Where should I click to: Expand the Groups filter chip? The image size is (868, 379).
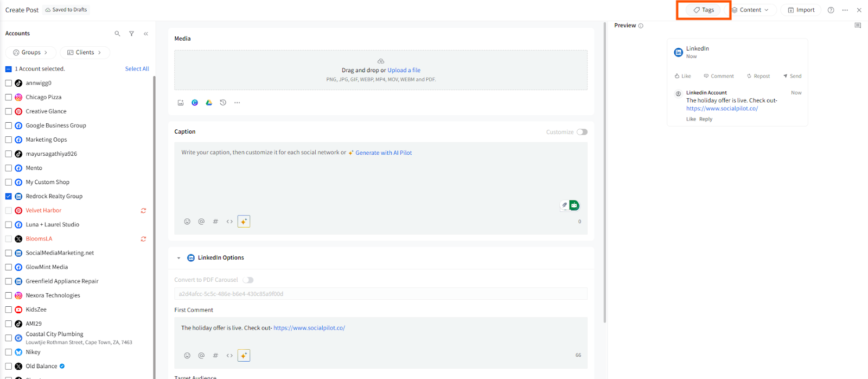[x=31, y=53]
